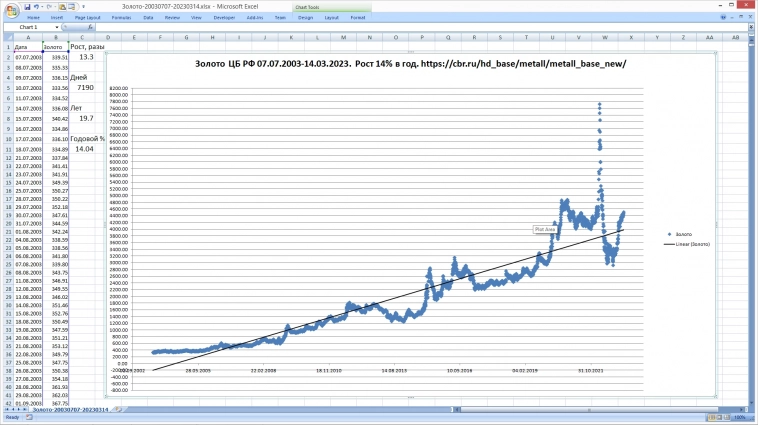
Task: Click the Undo arrow icon
Action: (x=37, y=6)
